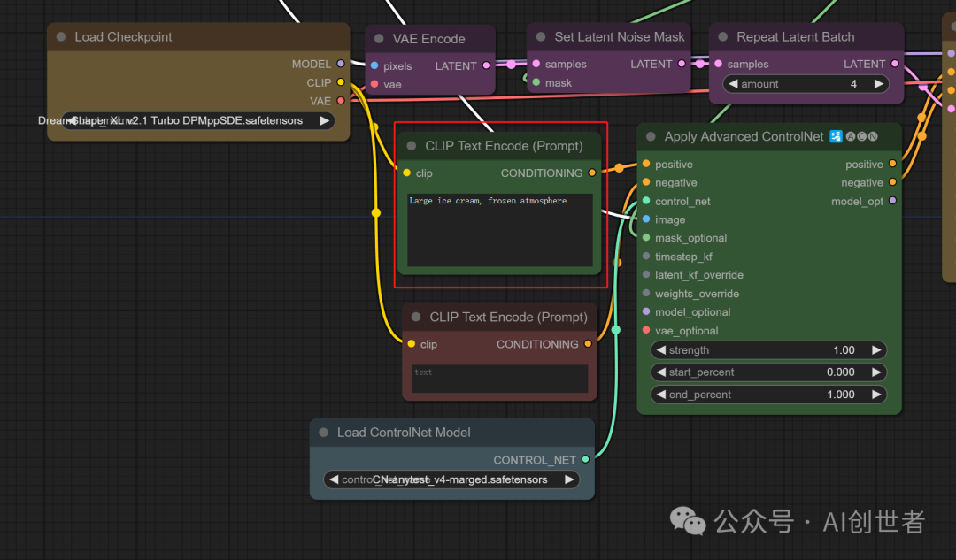Click the blue icon badge on Apply Advanced ControlNet title
956x560 pixels.
836,136
